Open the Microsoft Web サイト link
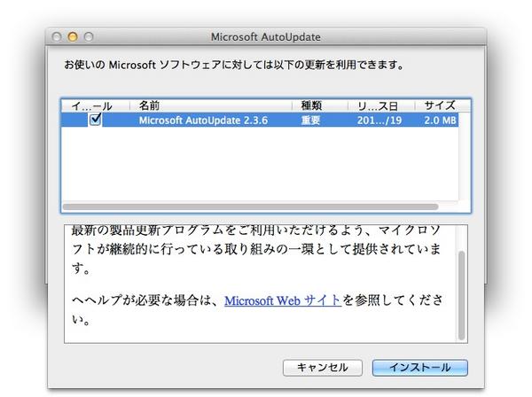The image size is (532, 397). click(x=283, y=300)
